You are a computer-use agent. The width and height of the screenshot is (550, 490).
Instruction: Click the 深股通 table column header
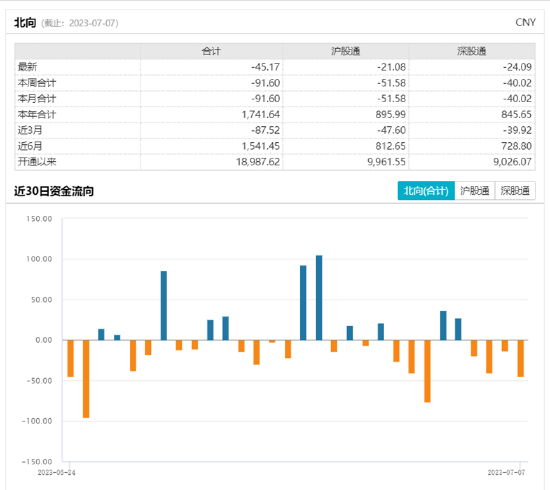(472, 51)
